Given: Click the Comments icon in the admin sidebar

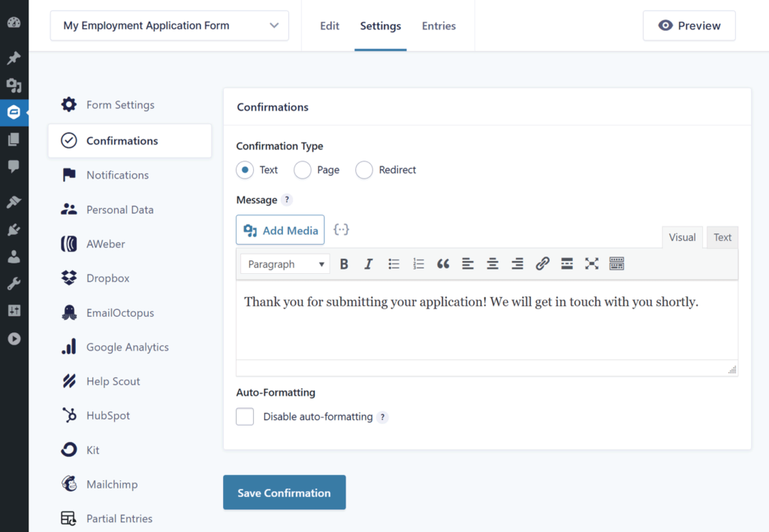Looking at the screenshot, I should coord(14,167).
